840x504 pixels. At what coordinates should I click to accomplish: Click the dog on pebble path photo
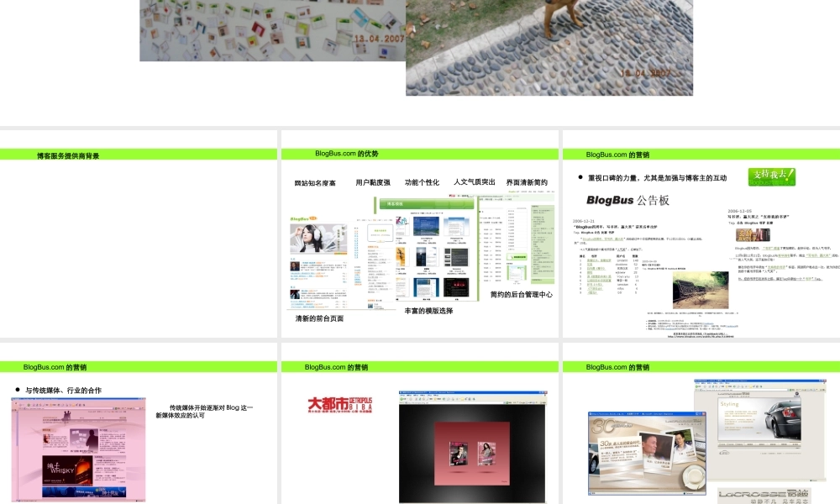549,48
